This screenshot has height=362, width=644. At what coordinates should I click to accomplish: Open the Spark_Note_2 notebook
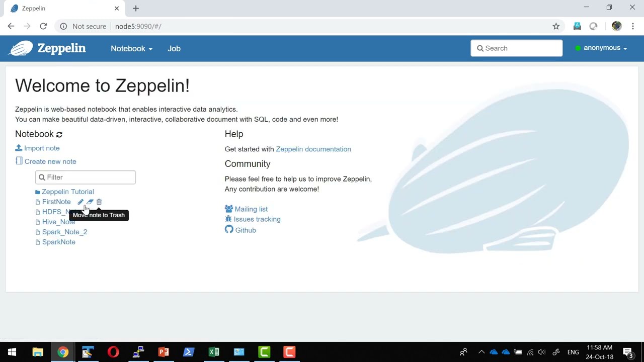tap(64, 232)
